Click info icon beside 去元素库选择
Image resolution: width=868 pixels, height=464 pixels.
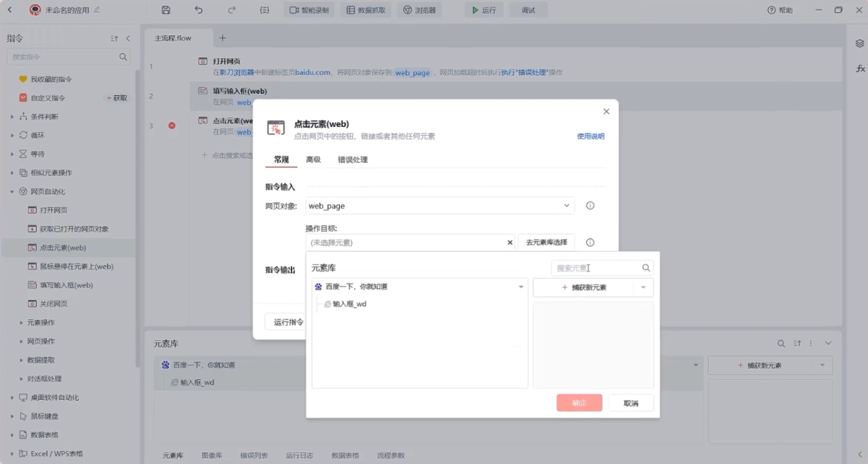[x=590, y=243]
